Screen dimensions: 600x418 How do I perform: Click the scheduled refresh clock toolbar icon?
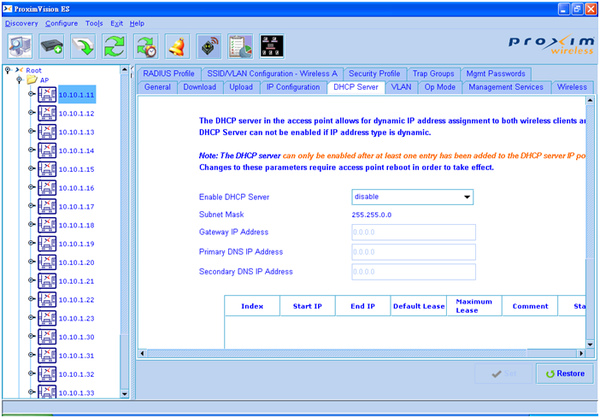click(x=146, y=46)
